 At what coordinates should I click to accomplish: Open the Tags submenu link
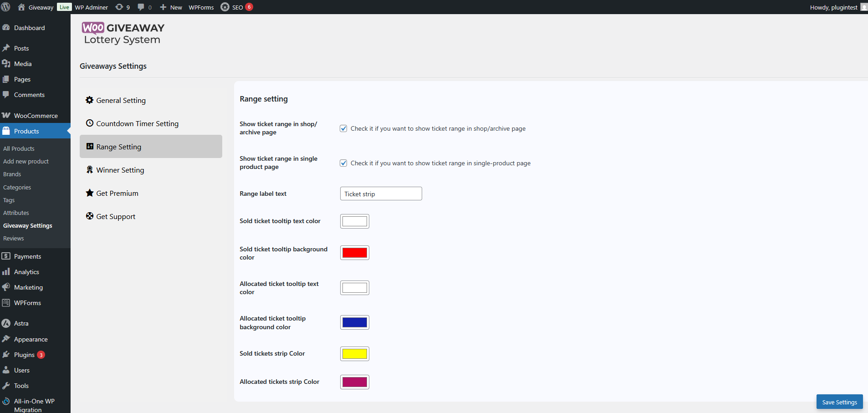[9, 200]
